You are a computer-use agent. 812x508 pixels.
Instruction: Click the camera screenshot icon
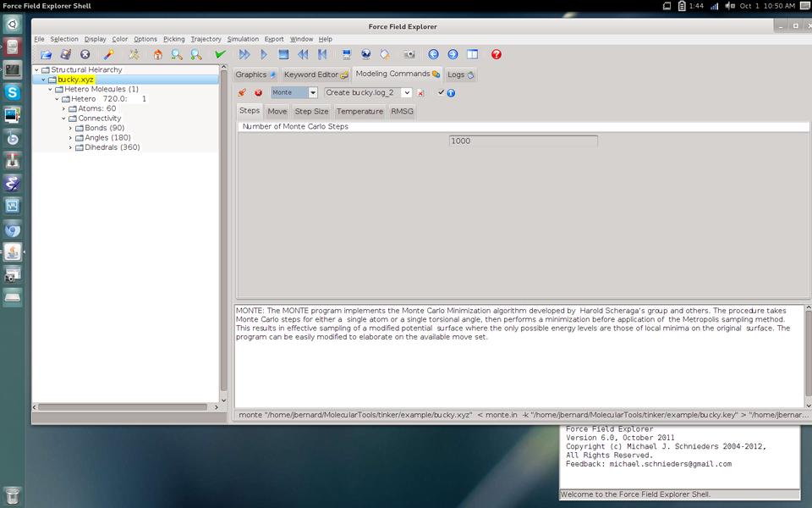coord(409,54)
